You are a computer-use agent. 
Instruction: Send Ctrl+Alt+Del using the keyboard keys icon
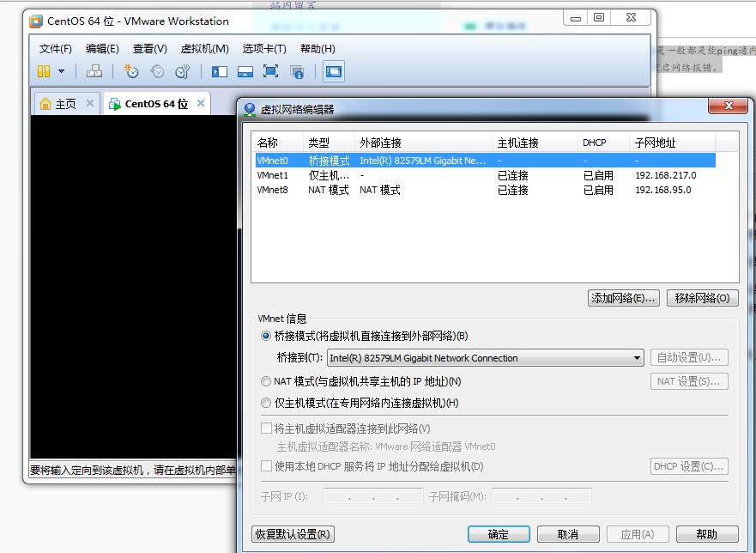(94, 71)
